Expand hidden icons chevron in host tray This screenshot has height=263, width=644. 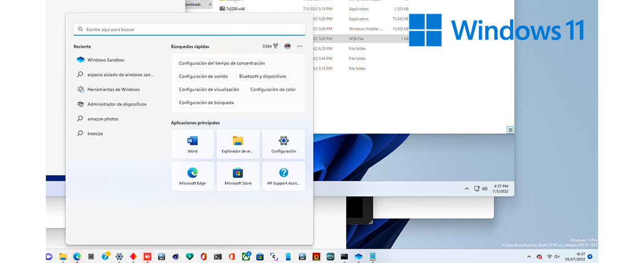[x=529, y=256]
